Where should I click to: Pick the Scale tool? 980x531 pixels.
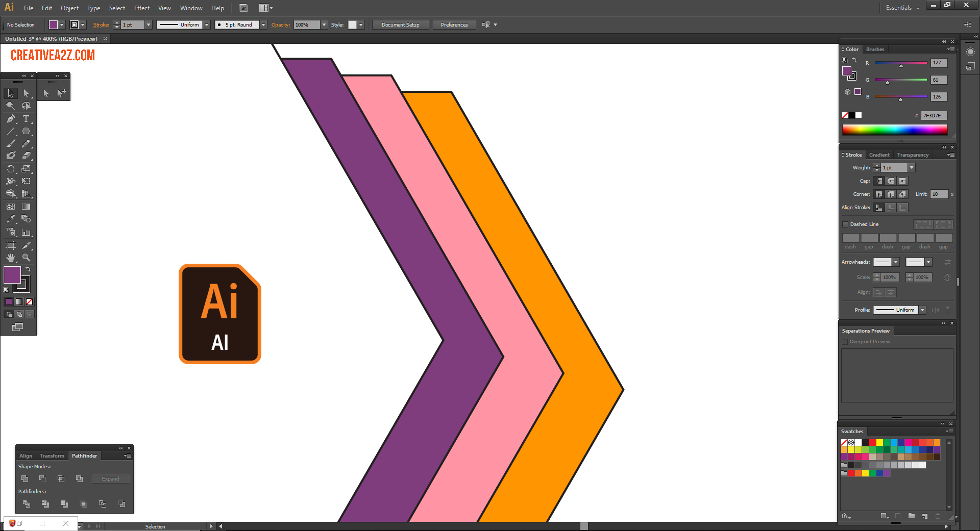pyautogui.click(x=26, y=169)
